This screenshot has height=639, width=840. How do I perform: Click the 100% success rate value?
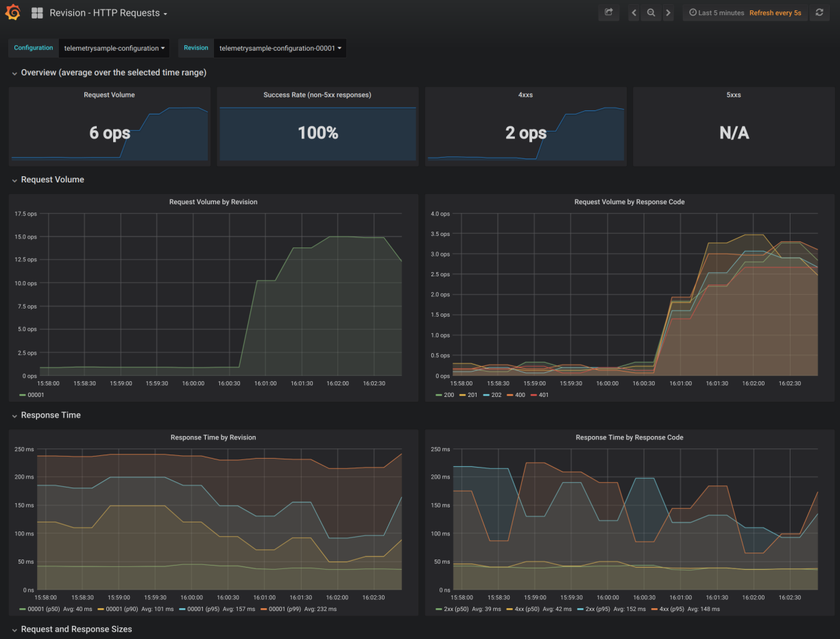pyautogui.click(x=317, y=133)
